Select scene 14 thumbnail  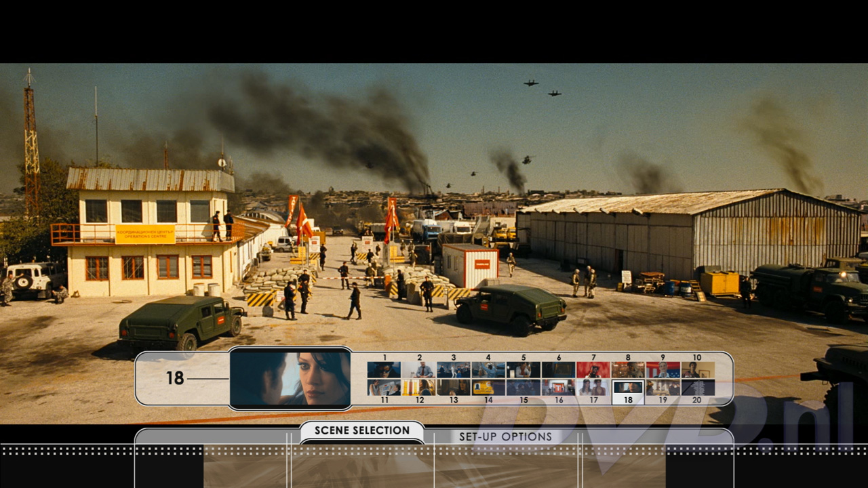488,387
